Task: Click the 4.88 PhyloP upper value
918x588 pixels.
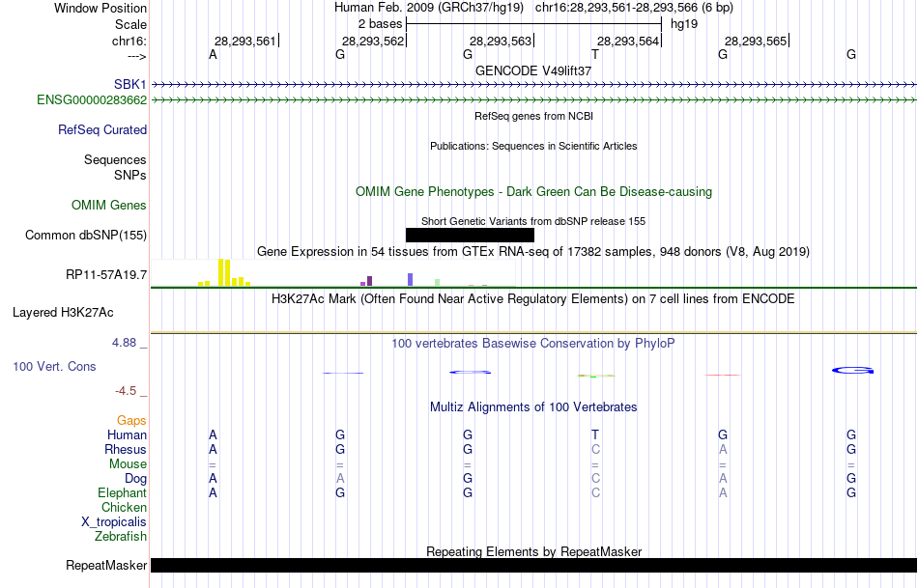Action: [124, 343]
